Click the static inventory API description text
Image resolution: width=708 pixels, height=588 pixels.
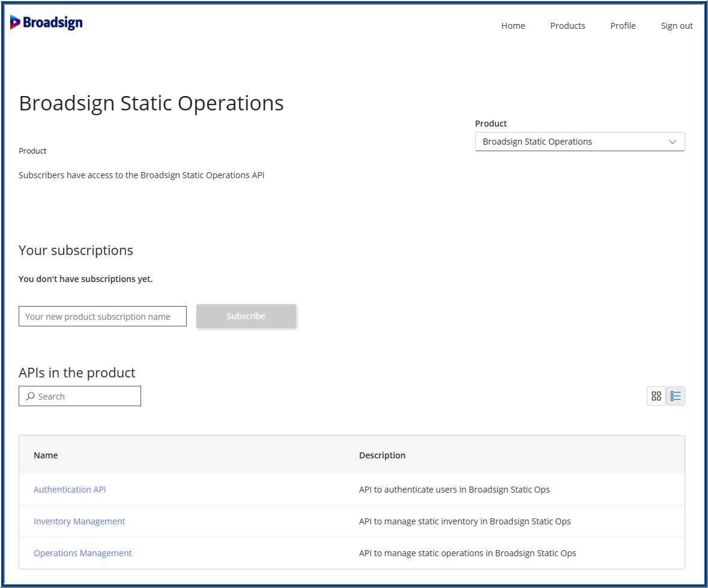[465, 521]
